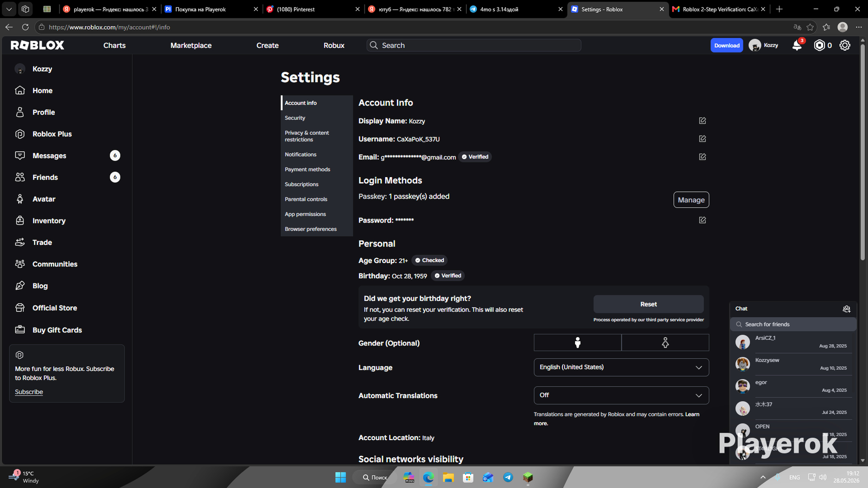Select the female gender option
The image size is (868, 488).
click(665, 343)
